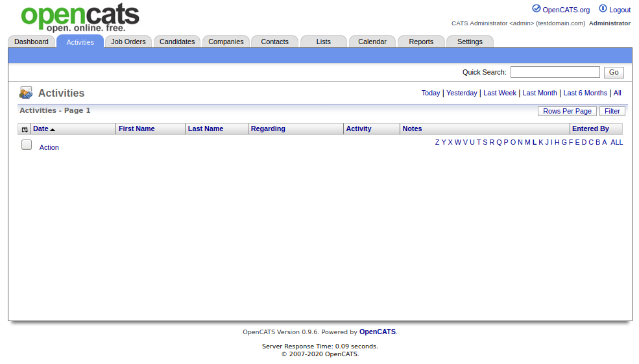The image size is (639, 364).
Task: Open the Job Orders tab
Action: point(128,42)
